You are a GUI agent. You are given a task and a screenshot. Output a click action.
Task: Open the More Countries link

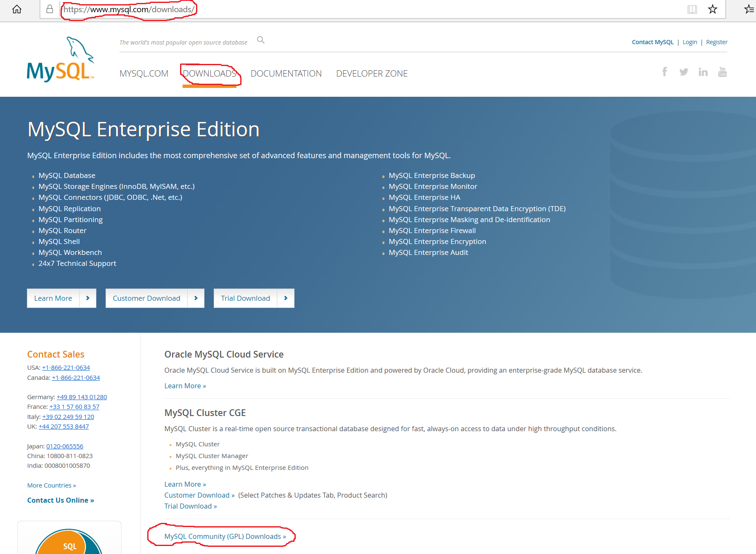pyautogui.click(x=52, y=485)
